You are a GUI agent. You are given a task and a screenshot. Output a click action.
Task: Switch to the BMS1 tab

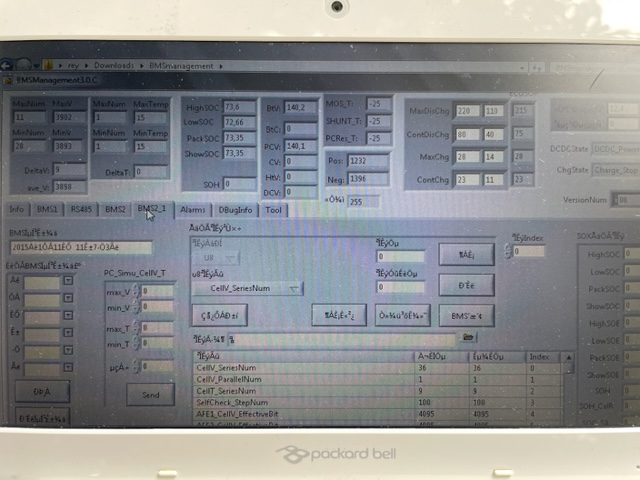point(46,210)
